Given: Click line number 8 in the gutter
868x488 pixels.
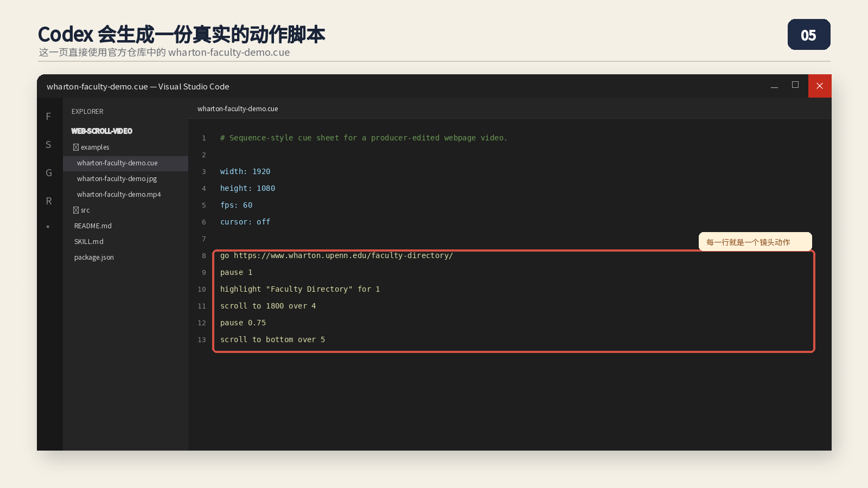Looking at the screenshot, I should pyautogui.click(x=204, y=256).
